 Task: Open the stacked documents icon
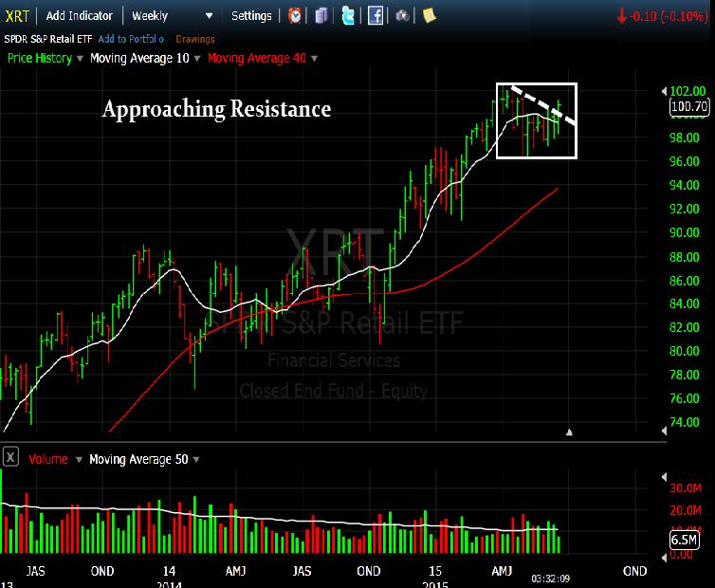tap(321, 16)
